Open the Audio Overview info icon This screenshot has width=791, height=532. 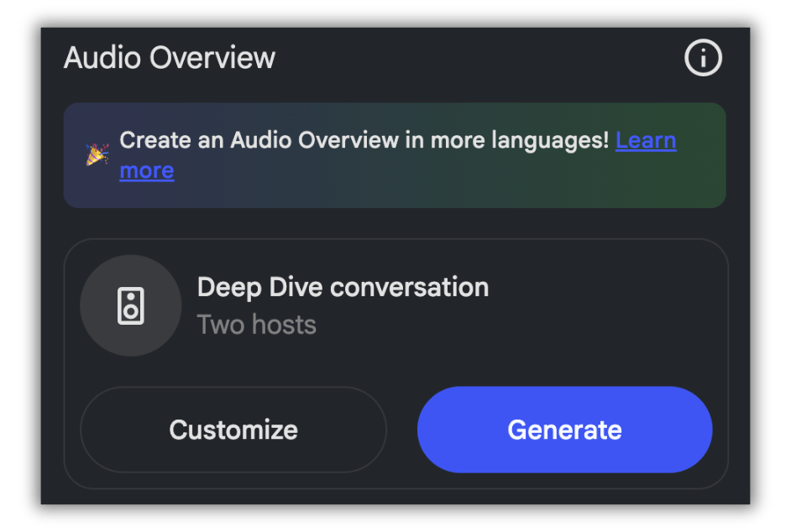point(703,58)
